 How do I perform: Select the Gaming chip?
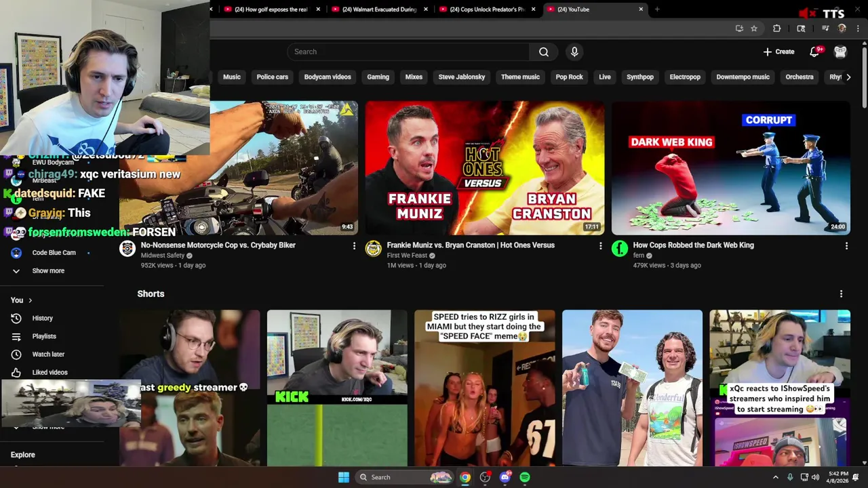(x=378, y=77)
